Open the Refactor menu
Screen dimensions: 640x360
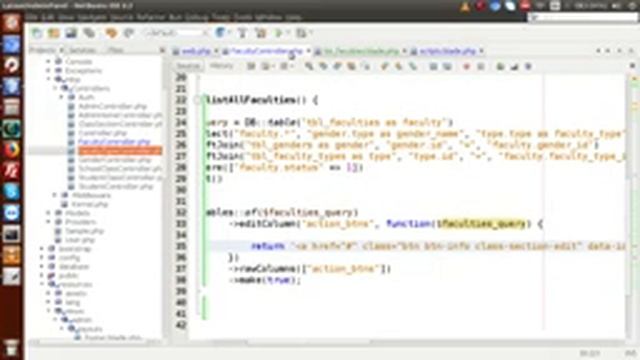(x=151, y=18)
